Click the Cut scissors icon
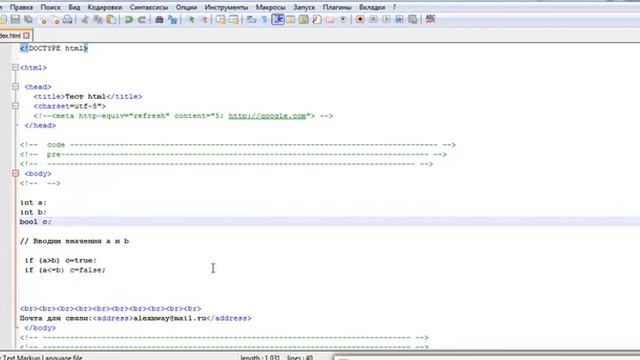 tap(85, 19)
